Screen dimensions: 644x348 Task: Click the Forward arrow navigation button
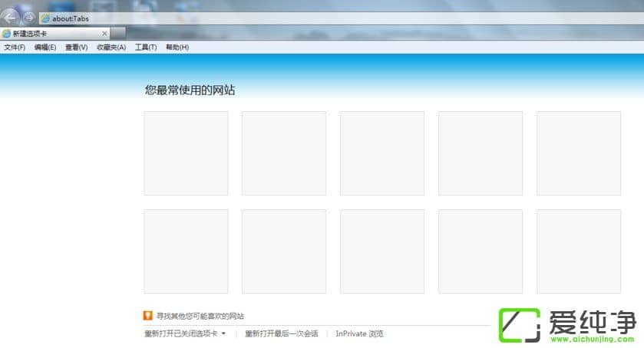tap(28, 17)
